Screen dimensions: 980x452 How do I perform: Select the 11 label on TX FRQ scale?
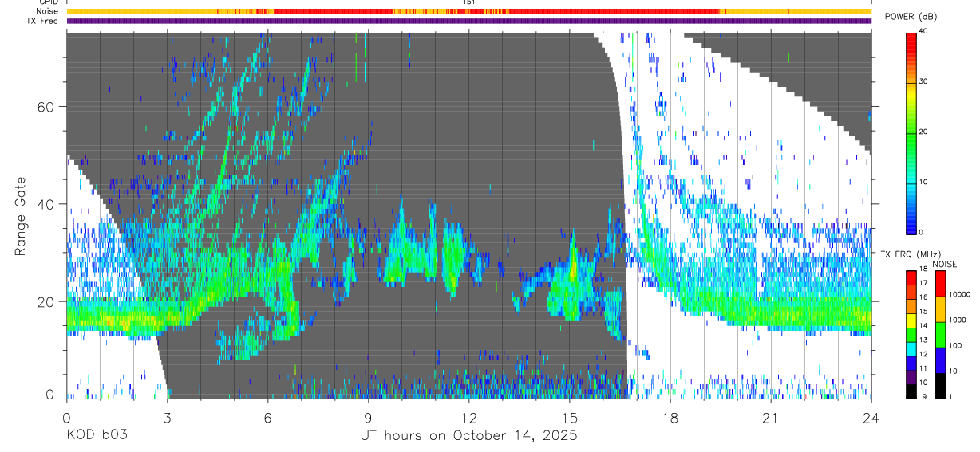924,368
